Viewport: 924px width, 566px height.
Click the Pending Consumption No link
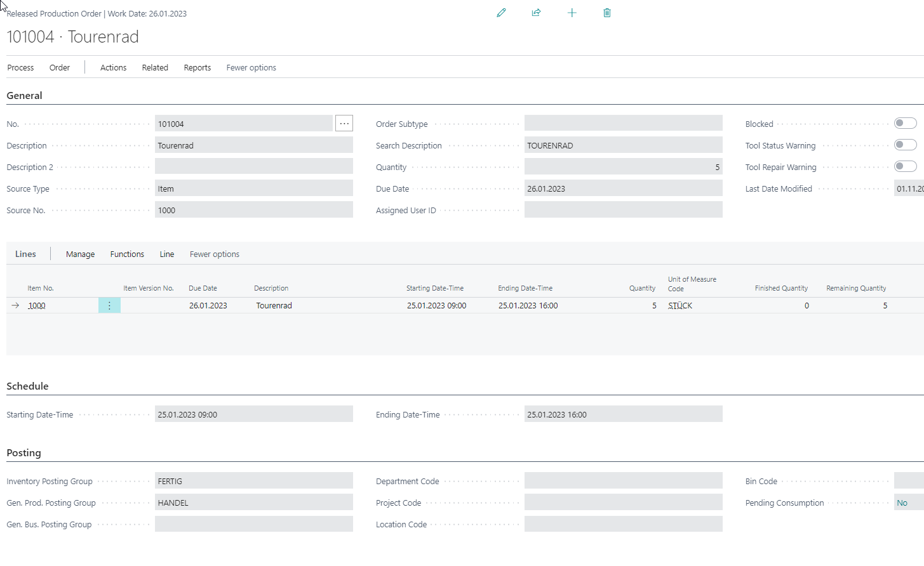tap(902, 503)
